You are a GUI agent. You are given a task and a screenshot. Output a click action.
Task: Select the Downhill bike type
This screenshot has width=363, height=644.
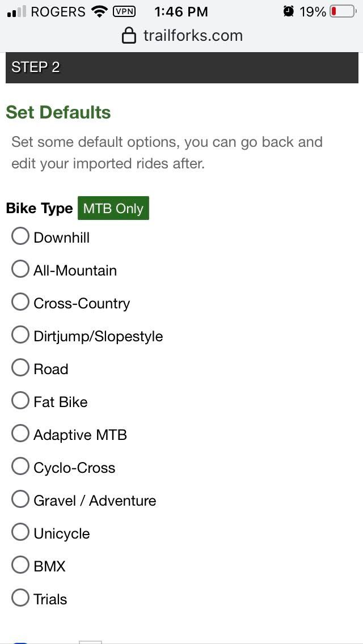coord(20,236)
